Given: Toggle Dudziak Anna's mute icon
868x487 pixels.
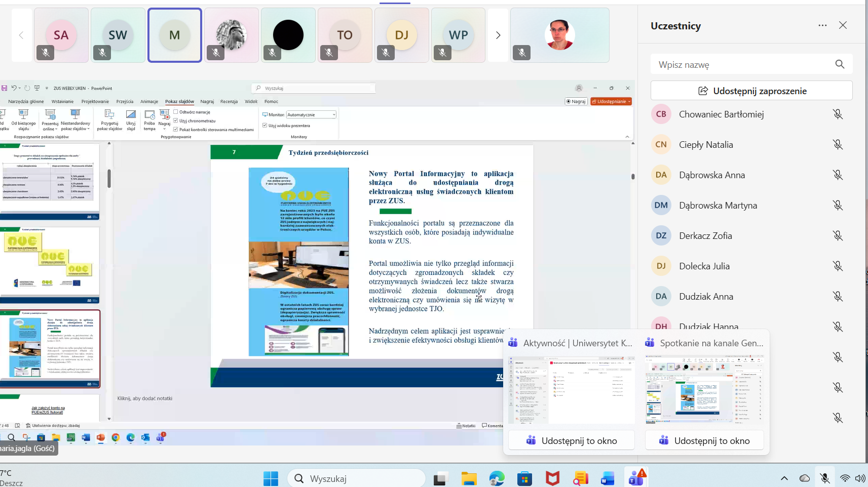Looking at the screenshot, I should click(838, 297).
